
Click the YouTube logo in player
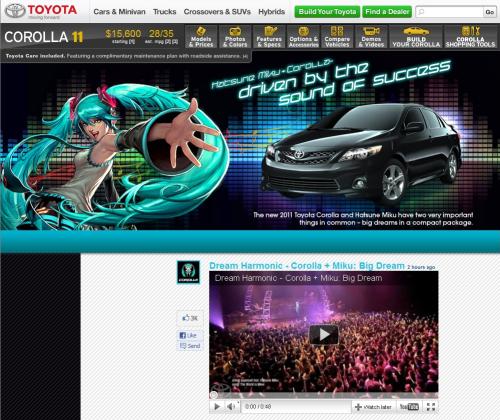409,407
